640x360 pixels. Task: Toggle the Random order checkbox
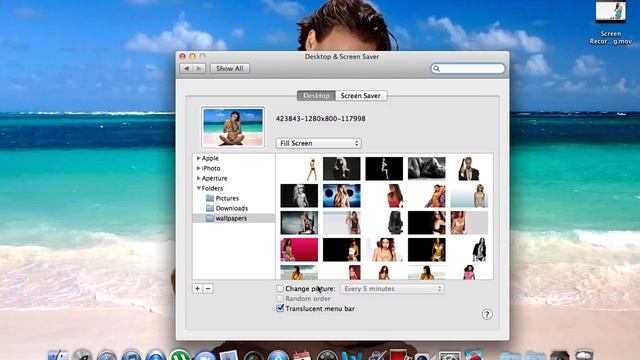coord(280,299)
